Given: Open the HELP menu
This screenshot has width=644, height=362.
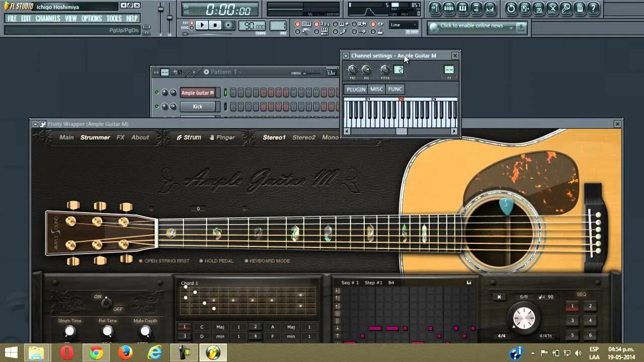Looking at the screenshot, I should tap(132, 19).
